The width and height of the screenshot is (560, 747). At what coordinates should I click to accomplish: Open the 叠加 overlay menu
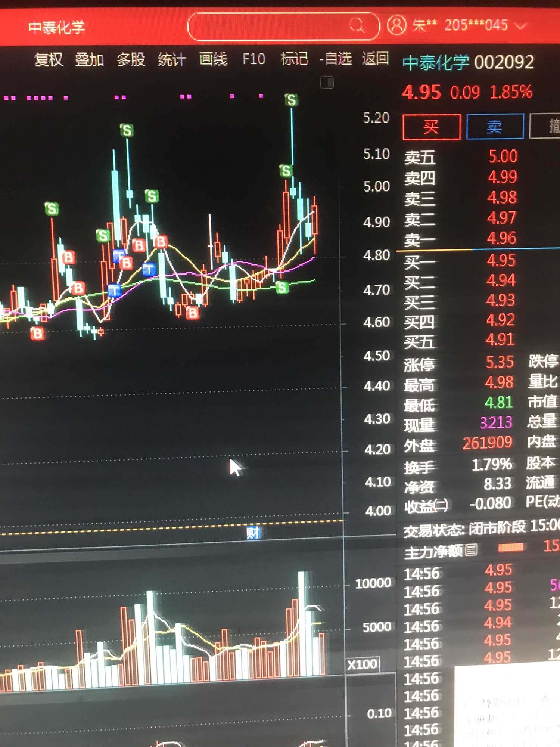(x=89, y=59)
